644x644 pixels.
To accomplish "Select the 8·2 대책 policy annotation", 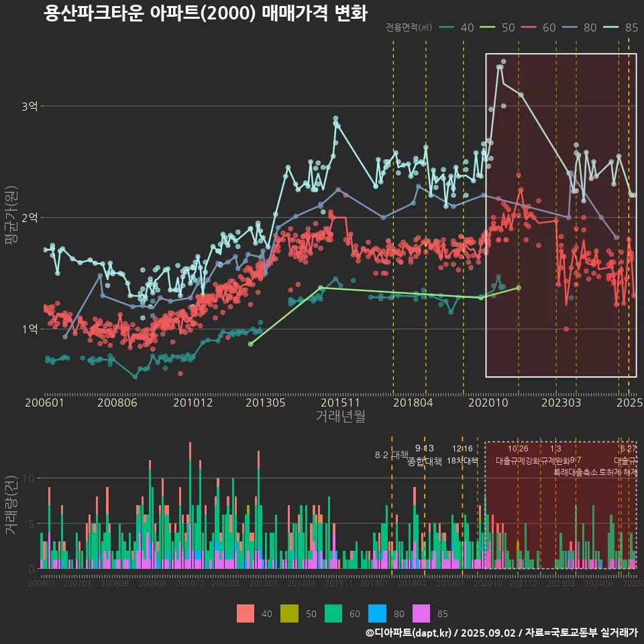I will [x=392, y=455].
